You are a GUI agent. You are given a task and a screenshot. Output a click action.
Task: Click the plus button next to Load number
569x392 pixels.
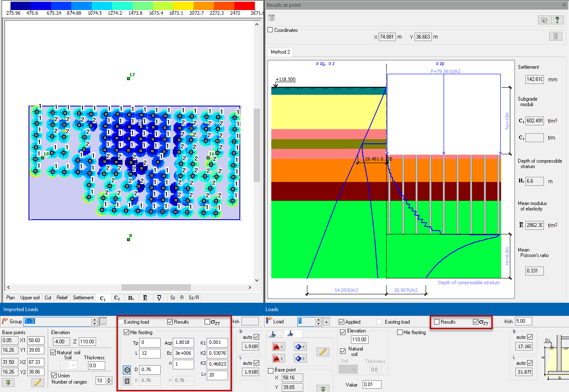tap(326, 322)
